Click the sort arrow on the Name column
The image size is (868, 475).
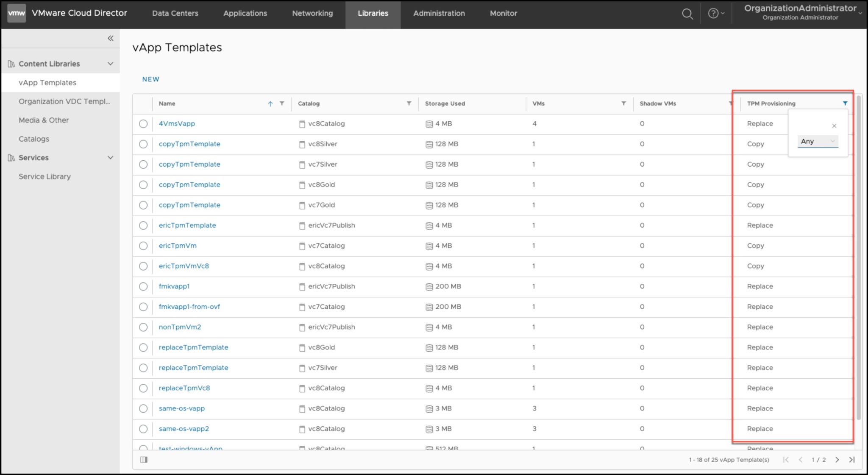[x=270, y=103]
